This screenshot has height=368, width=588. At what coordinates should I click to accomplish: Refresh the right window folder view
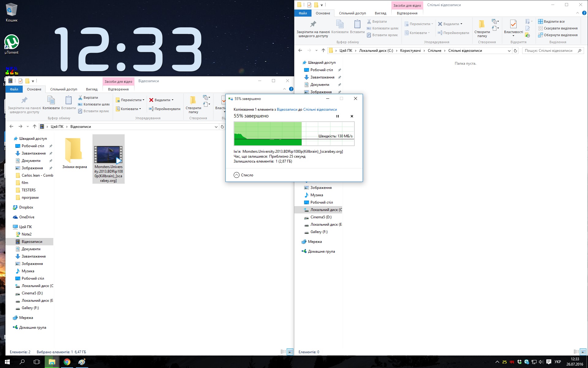pos(515,51)
